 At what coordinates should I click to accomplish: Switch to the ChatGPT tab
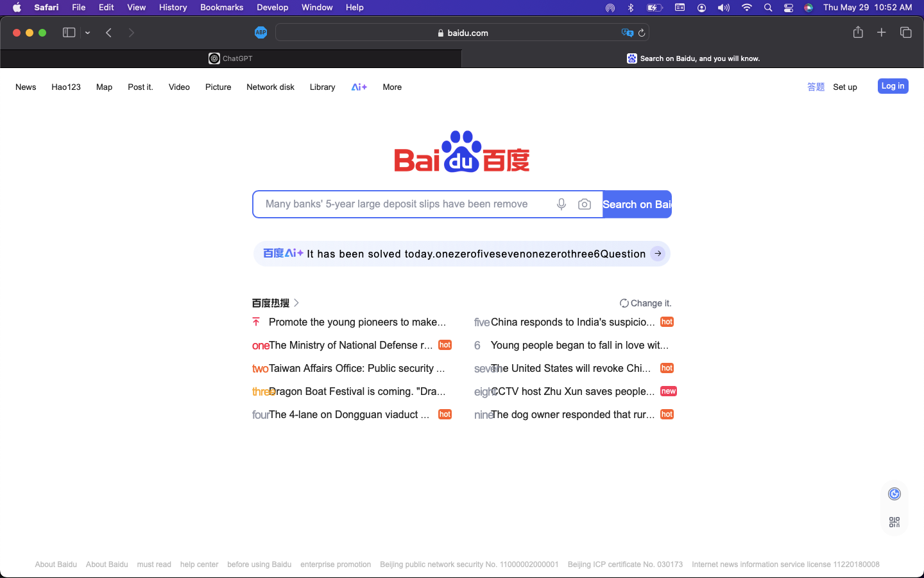231,58
